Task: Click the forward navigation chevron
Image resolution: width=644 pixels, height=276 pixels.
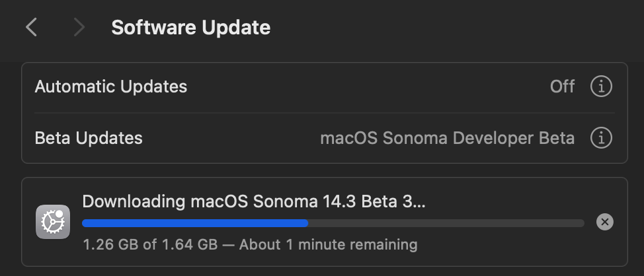Action: pyautogui.click(x=79, y=28)
